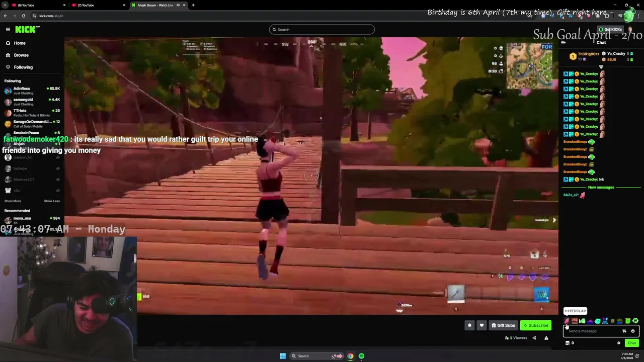644x362 pixels.
Task: Share the stream via share icon
Action: (534, 338)
